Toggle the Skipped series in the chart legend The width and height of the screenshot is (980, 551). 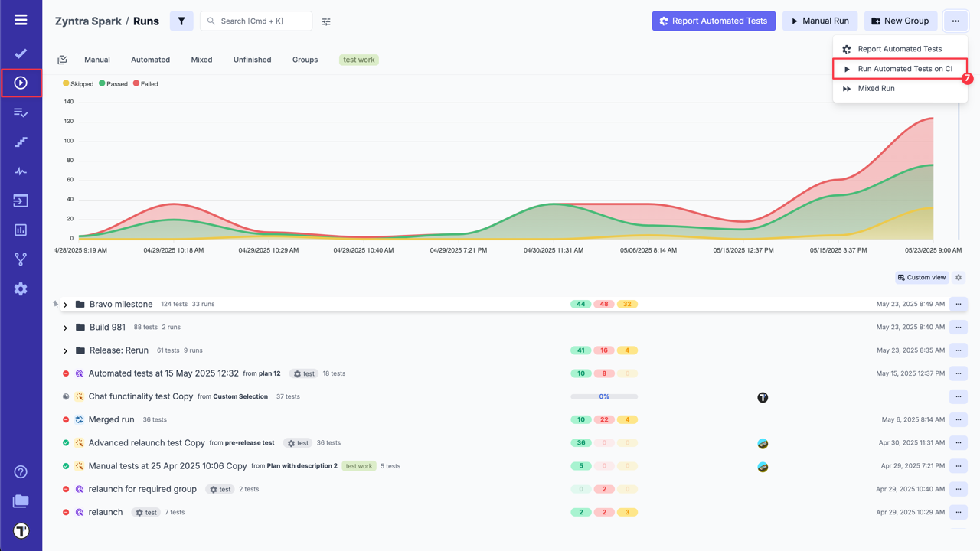pos(78,84)
